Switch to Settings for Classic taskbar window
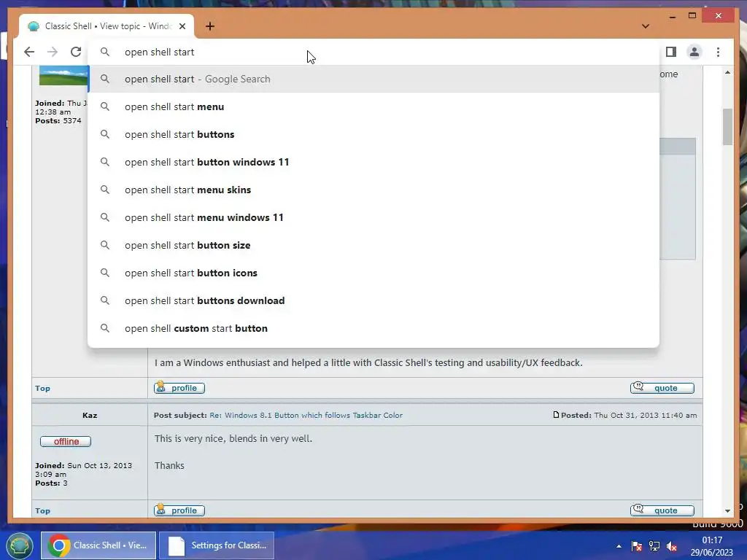The image size is (747, 560). pyautogui.click(x=216, y=545)
